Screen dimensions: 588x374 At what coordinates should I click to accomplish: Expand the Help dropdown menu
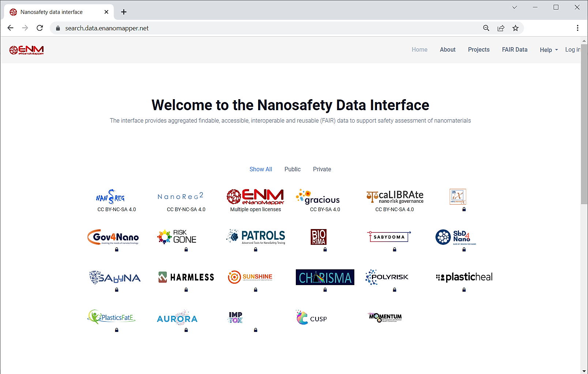(549, 50)
